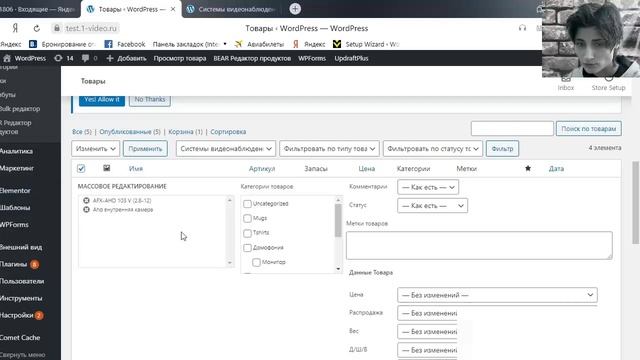
Task: Check the Tshirts category
Action: pyautogui.click(x=247, y=233)
